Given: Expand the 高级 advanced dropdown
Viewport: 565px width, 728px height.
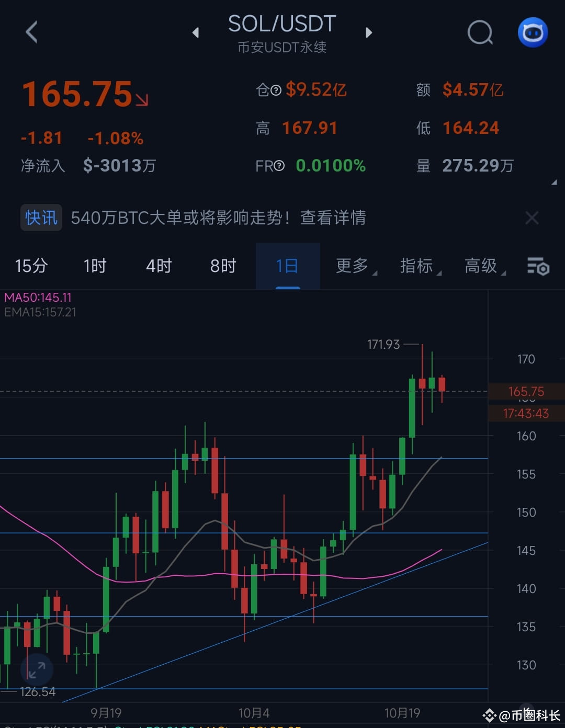Looking at the screenshot, I should pos(480,266).
